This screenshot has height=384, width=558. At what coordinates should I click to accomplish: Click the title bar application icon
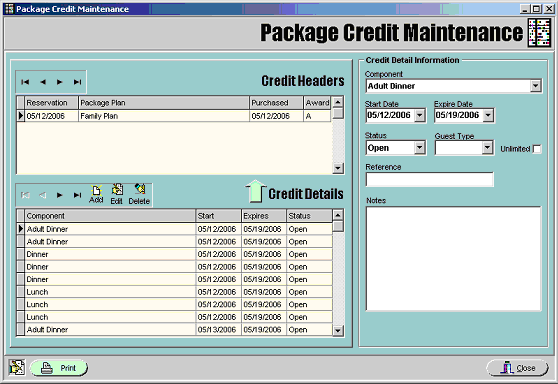pos(10,9)
